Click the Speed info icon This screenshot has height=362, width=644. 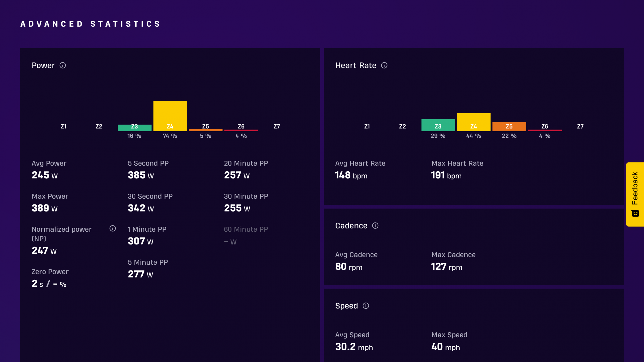coord(366,306)
